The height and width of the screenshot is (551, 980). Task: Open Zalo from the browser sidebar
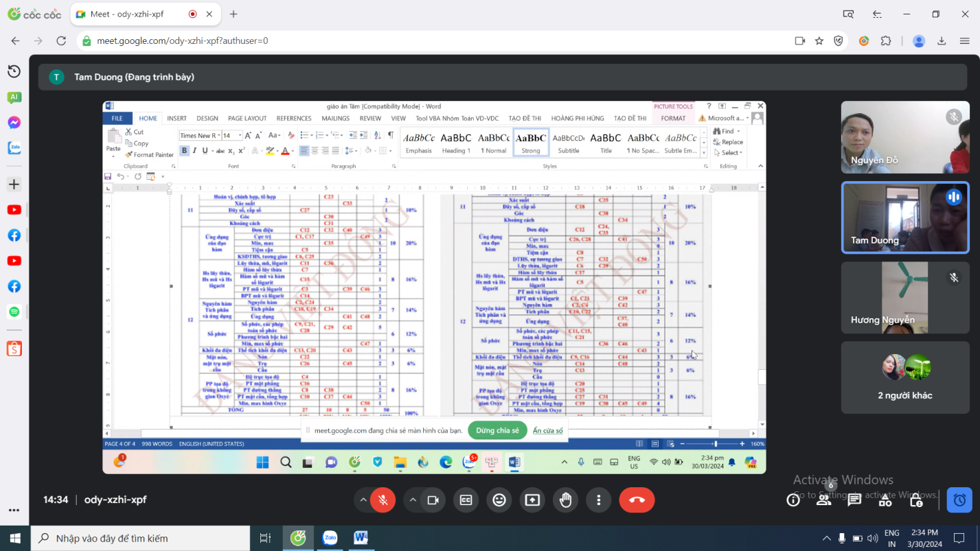(14, 148)
